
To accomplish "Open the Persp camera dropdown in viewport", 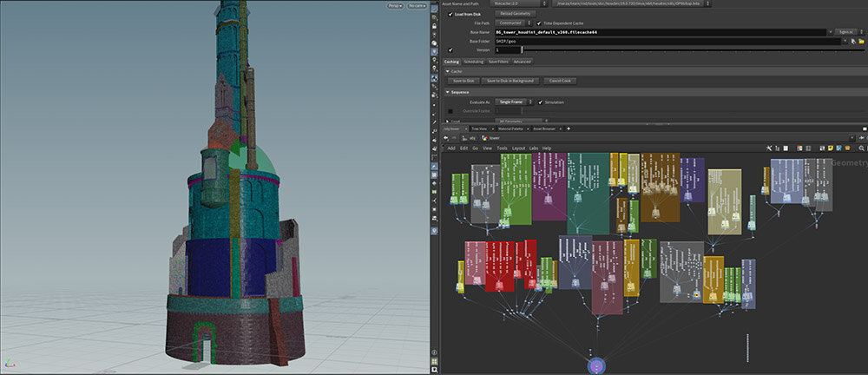I will click(397, 6).
